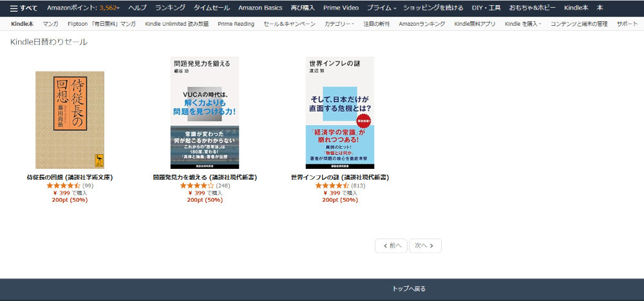Select Kindle本 tab in sub navigation
Screen dimensions: 644x301
coord(22,24)
